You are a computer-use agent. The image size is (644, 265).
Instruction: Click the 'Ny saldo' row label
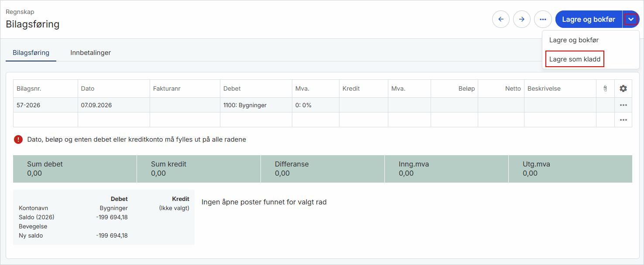(31, 236)
